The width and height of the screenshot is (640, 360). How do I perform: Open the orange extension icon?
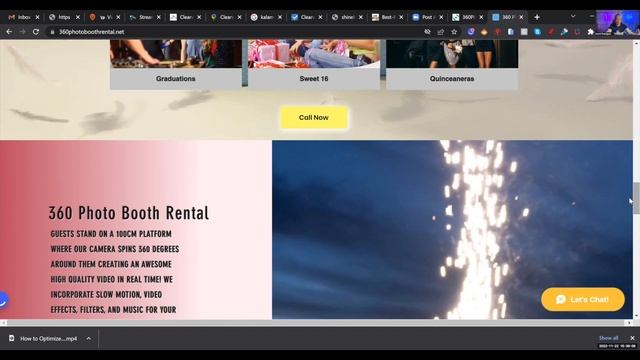point(484,32)
